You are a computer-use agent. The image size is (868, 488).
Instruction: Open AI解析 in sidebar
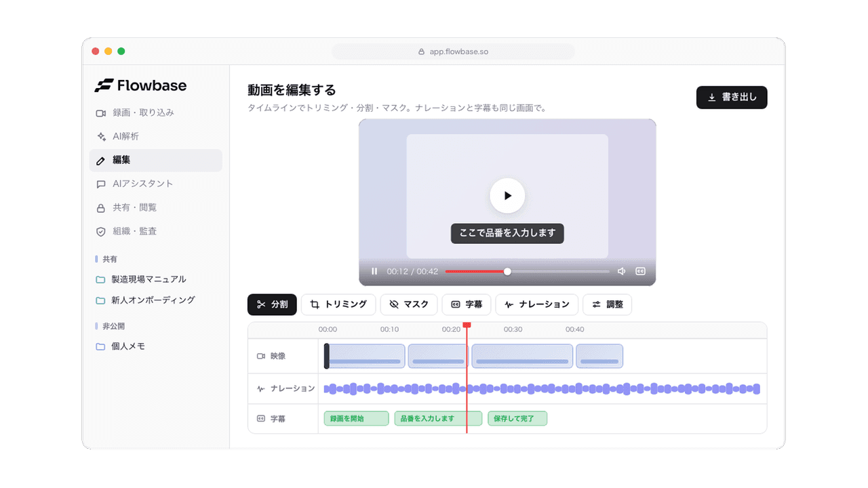point(155,136)
